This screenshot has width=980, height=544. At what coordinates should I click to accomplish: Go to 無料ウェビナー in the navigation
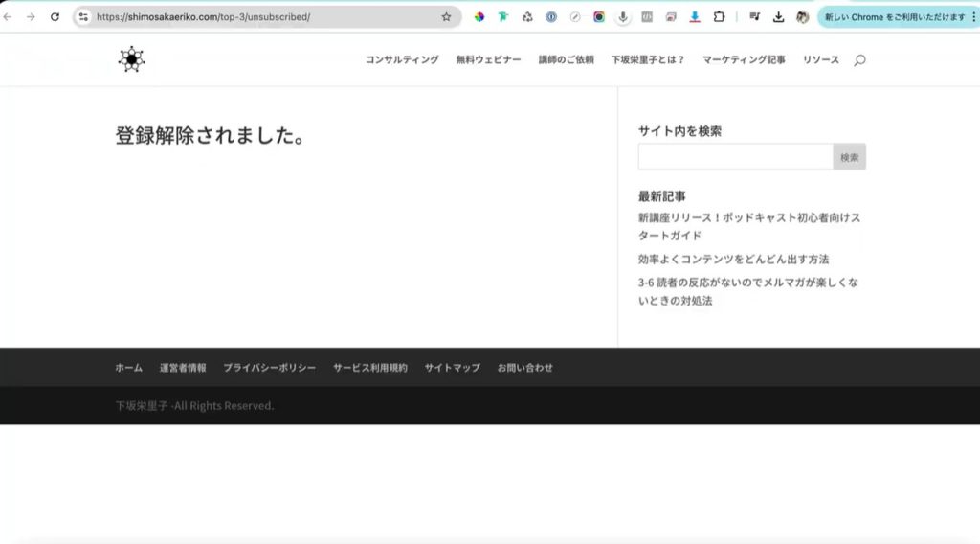pyautogui.click(x=488, y=59)
